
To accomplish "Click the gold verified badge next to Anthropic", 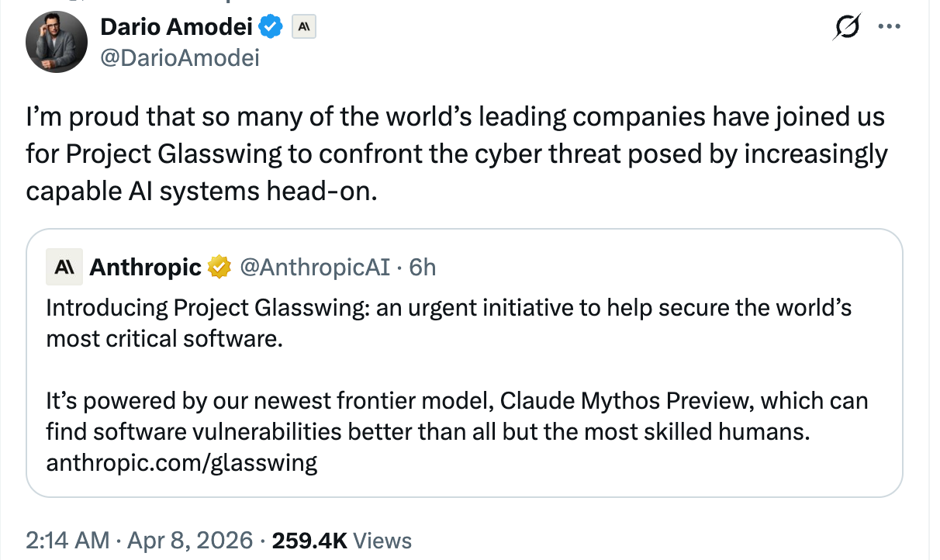I will pyautogui.click(x=220, y=268).
